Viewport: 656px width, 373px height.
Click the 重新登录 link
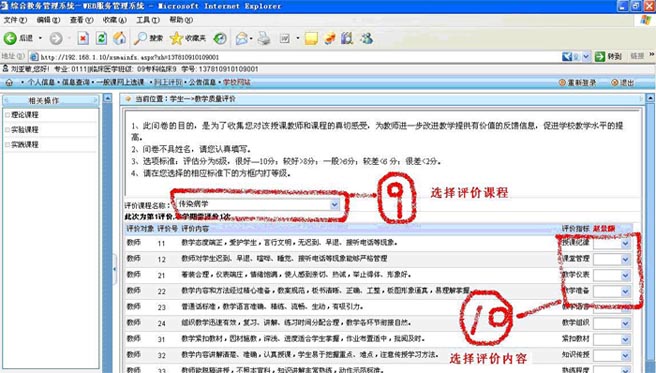[x=577, y=82]
